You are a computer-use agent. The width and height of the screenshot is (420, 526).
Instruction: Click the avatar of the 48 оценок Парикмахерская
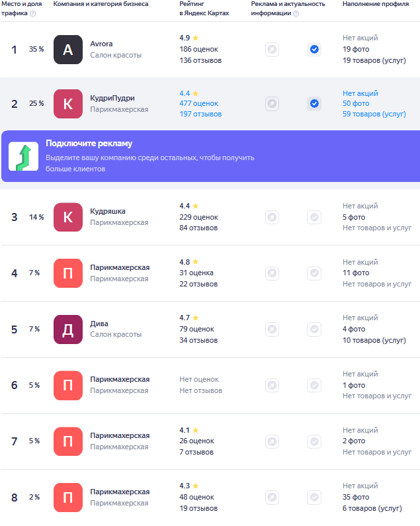68,498
